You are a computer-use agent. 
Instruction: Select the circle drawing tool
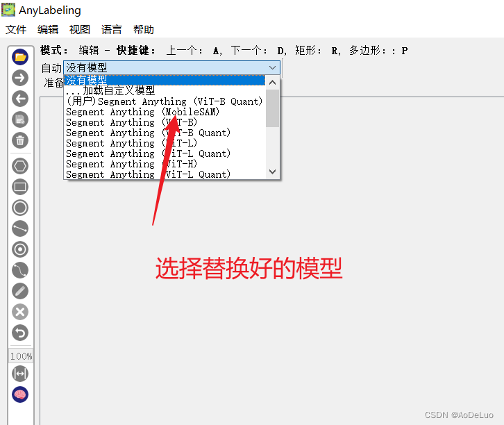click(20, 208)
